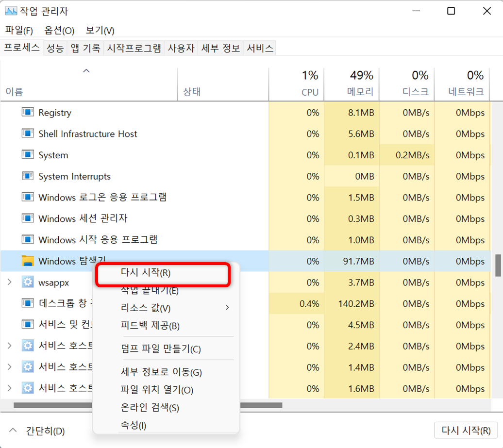Switch to the 서비스 tab
503x448 pixels.
pyautogui.click(x=260, y=48)
